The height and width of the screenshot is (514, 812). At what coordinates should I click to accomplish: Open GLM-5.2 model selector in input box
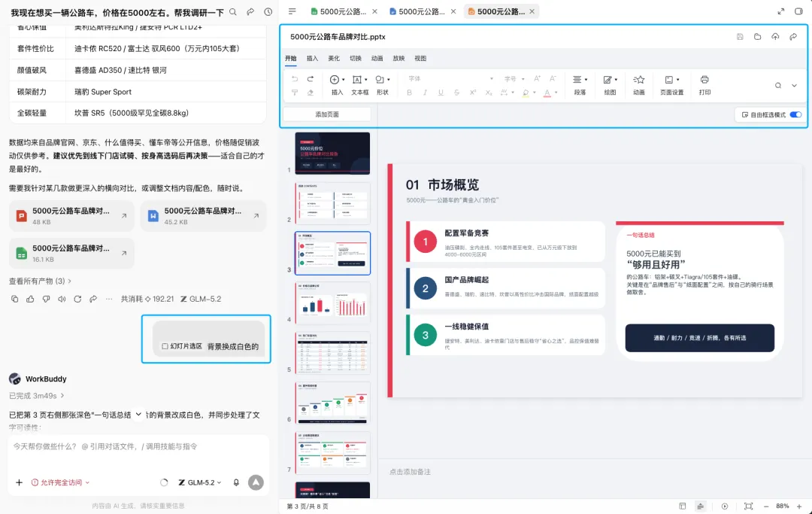(200, 482)
